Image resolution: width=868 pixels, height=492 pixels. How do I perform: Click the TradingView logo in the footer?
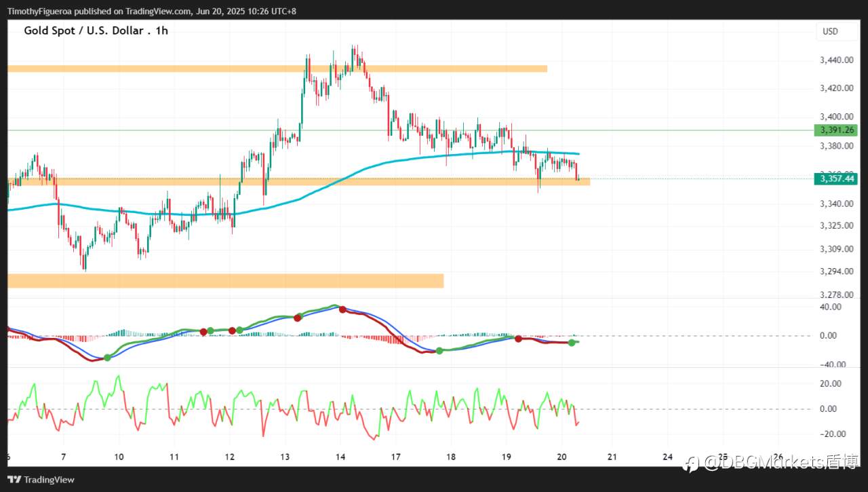(x=41, y=480)
